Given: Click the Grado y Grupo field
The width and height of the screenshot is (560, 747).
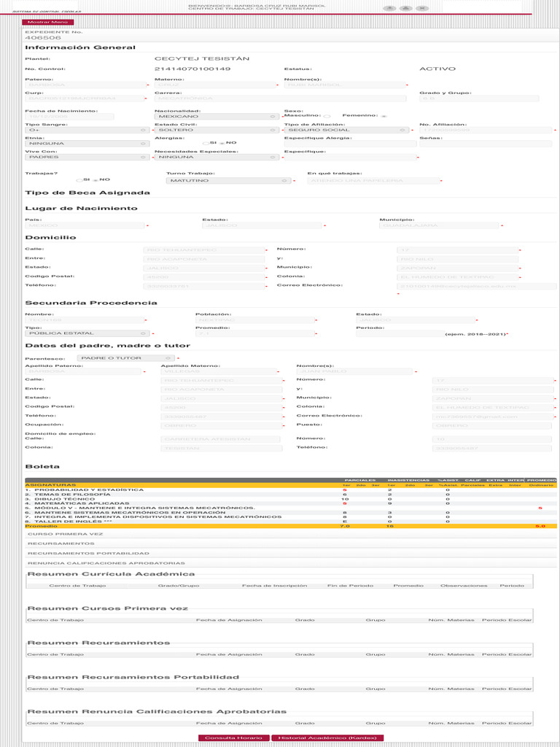Looking at the screenshot, I should (x=479, y=98).
